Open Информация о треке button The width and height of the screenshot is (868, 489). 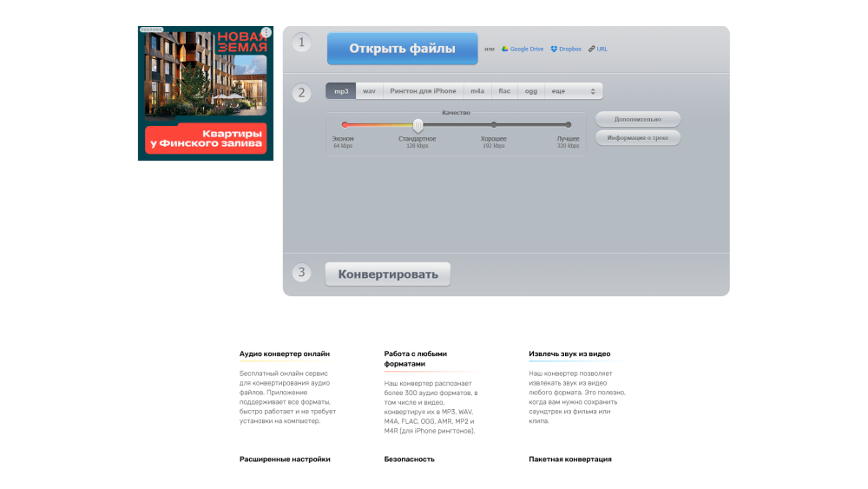point(638,138)
